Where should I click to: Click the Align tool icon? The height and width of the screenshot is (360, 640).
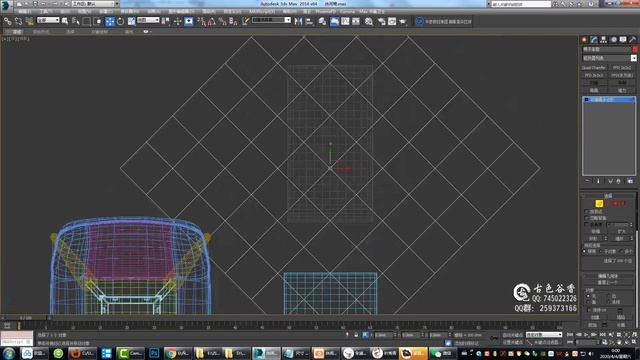309,21
